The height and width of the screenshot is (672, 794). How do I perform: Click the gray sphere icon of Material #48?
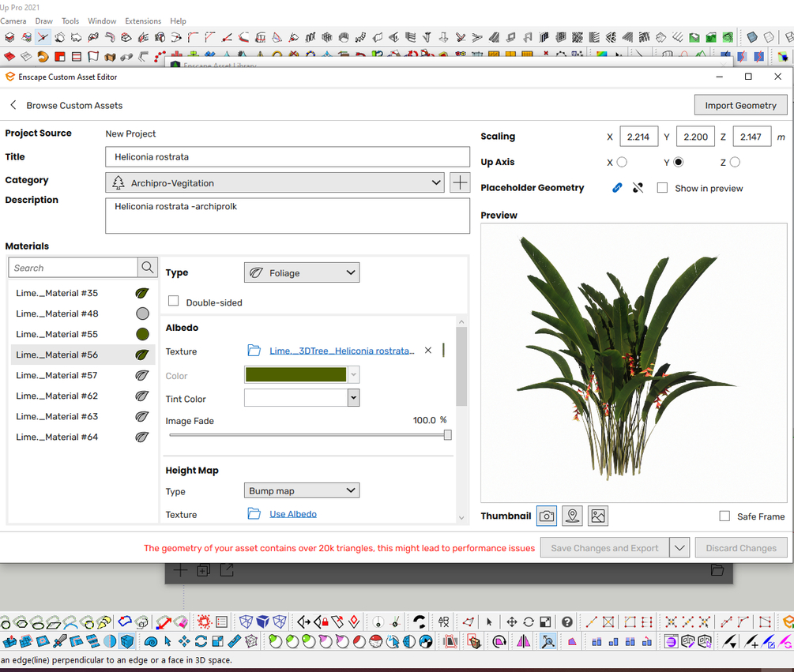143,313
